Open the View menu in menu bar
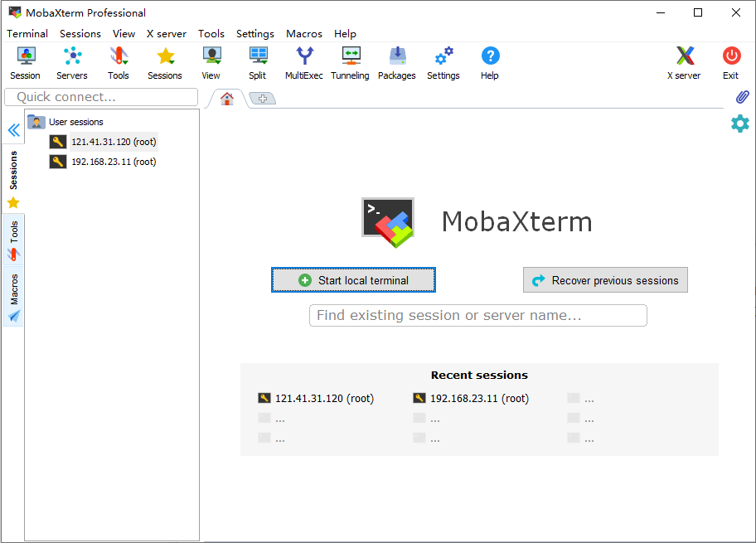The width and height of the screenshot is (756, 543). [x=124, y=34]
